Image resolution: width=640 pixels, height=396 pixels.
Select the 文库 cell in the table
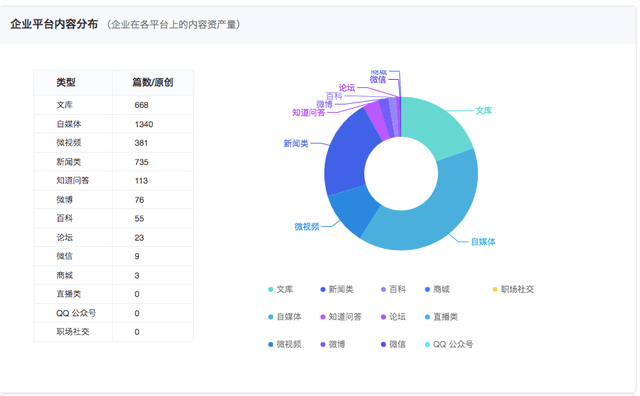[x=73, y=105]
